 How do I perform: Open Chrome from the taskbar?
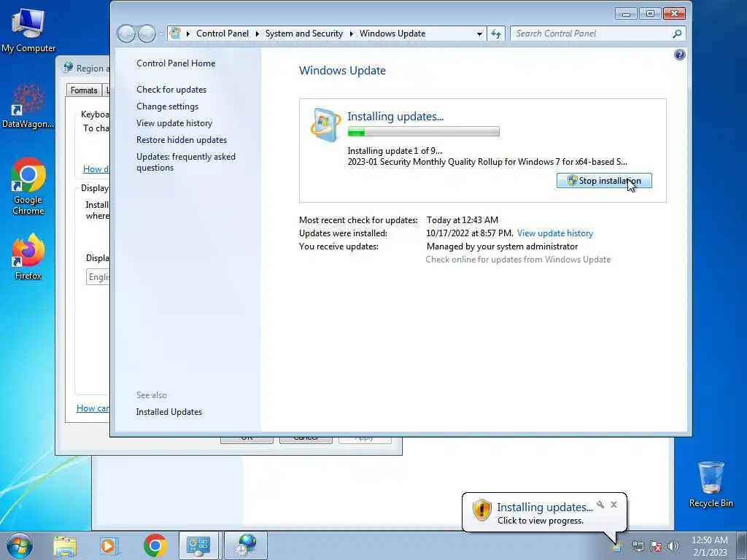pyautogui.click(x=155, y=545)
